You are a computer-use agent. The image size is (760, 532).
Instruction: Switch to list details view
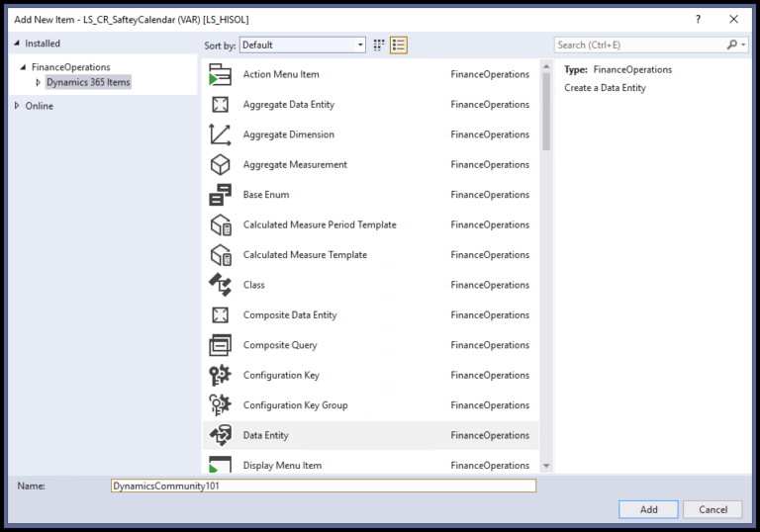point(399,44)
